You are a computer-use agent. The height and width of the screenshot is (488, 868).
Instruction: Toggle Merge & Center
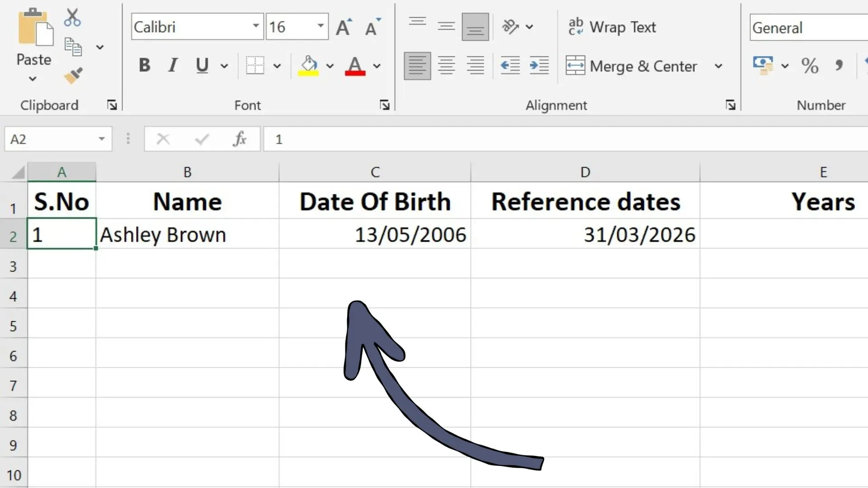tap(632, 66)
